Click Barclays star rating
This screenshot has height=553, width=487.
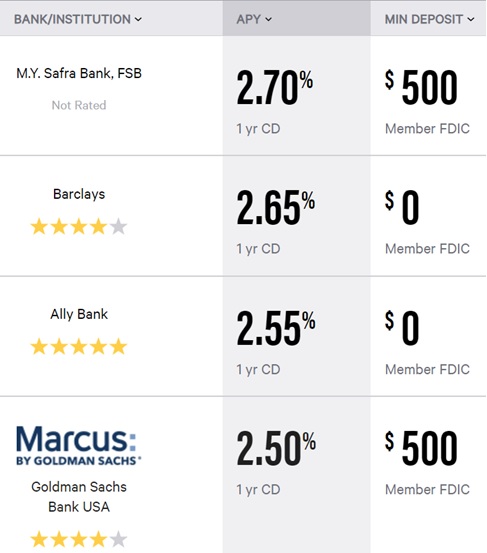point(79,226)
